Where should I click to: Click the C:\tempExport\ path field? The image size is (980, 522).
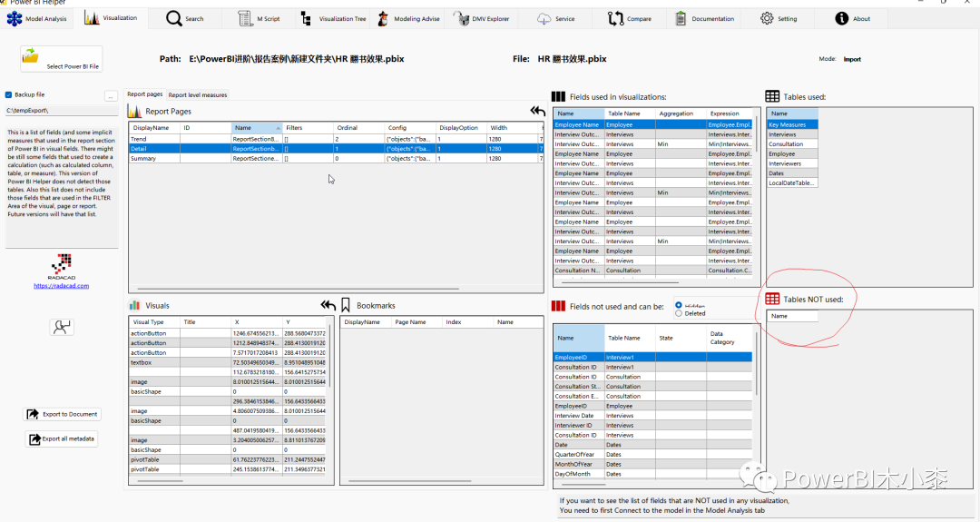click(x=62, y=111)
